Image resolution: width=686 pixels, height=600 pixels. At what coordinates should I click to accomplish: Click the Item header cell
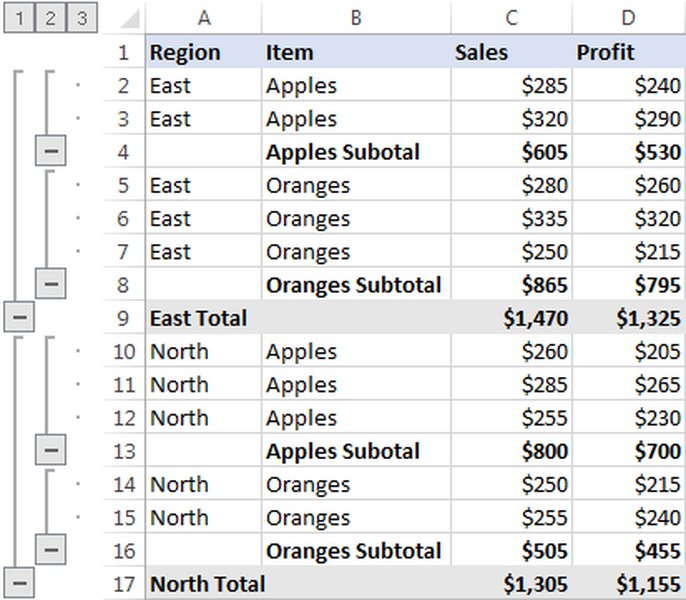click(x=356, y=52)
